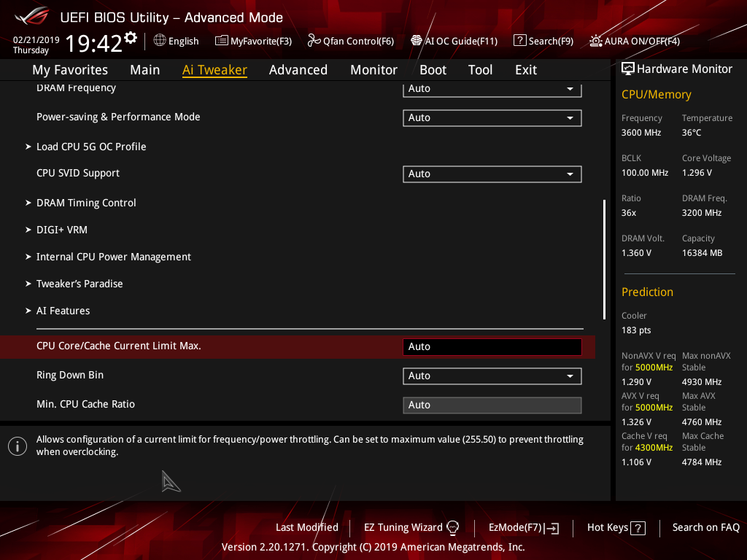Switch to EzMode(F7)
Screen dimensions: 747x560
click(524, 527)
